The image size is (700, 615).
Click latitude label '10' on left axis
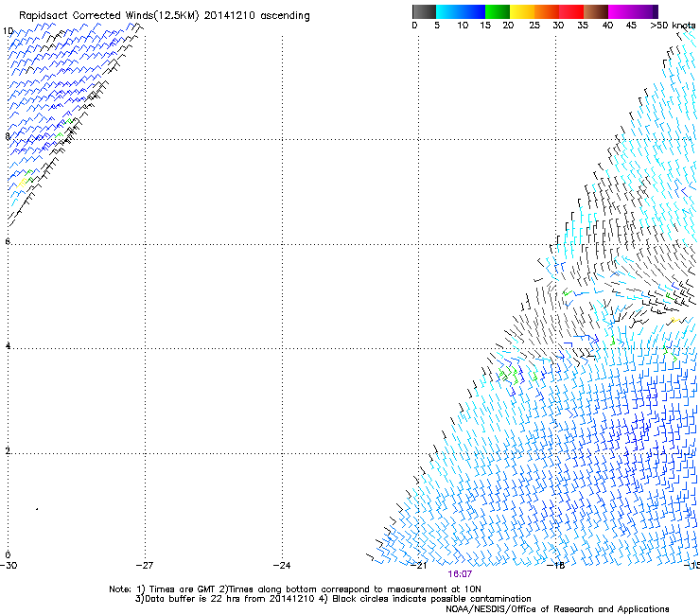(x=8, y=31)
